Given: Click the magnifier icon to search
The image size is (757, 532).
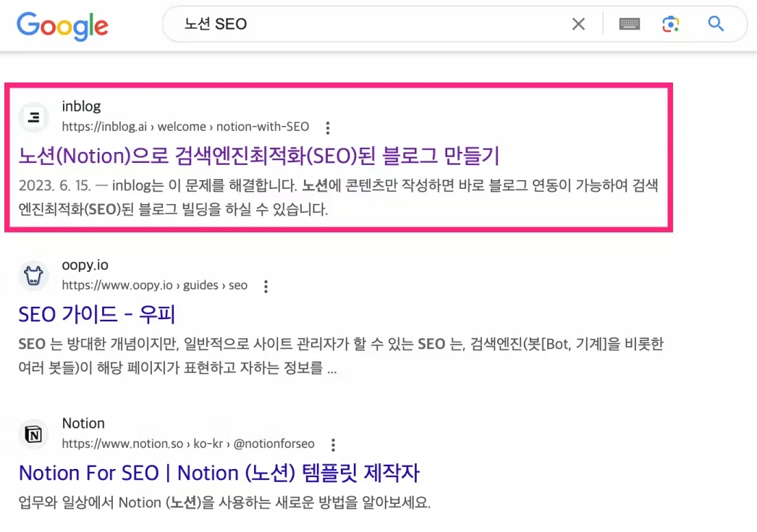Looking at the screenshot, I should point(715,23).
